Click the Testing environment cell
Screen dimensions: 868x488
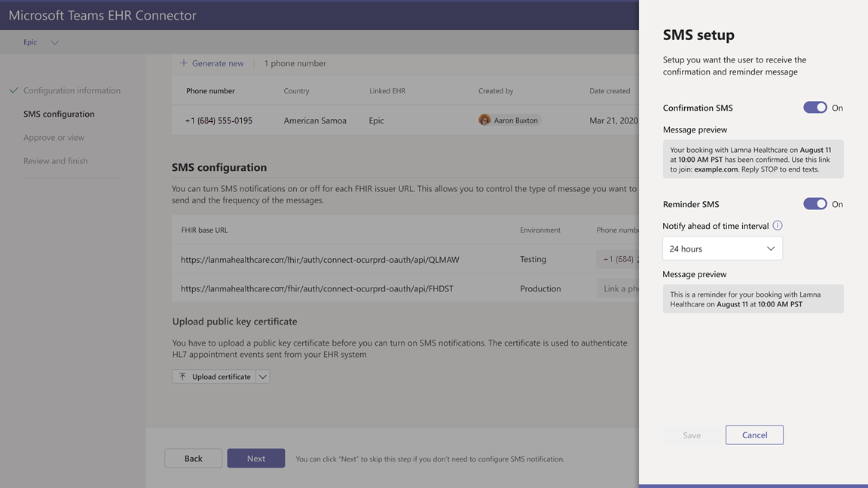click(533, 259)
